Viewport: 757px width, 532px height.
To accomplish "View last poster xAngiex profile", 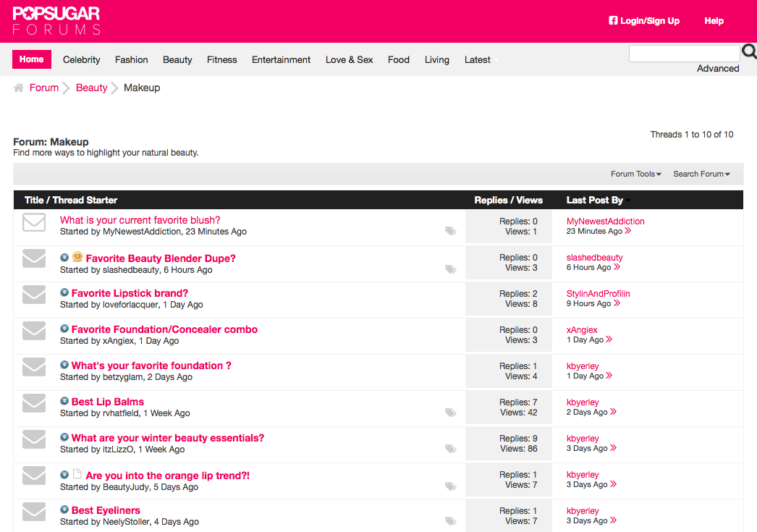I will tap(582, 330).
